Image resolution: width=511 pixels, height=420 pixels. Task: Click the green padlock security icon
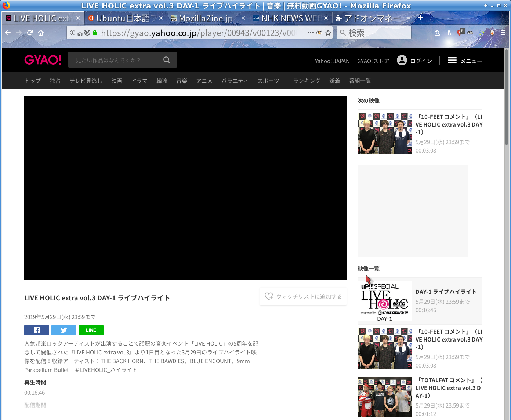[95, 33]
